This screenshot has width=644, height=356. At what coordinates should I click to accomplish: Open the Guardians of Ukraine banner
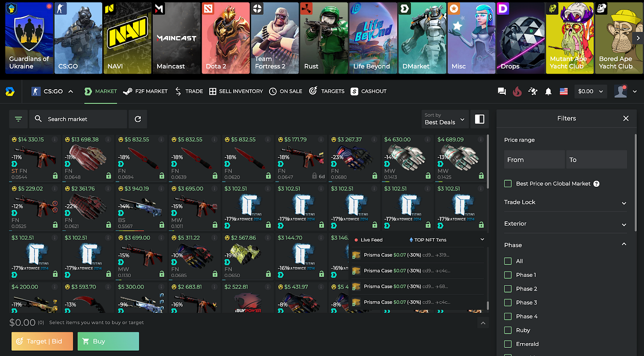[29, 38]
